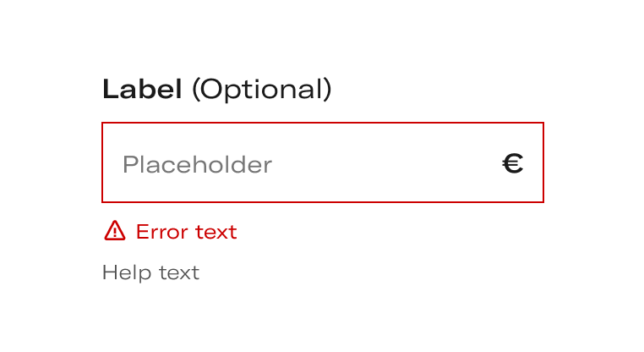Select the grey Placeholder text
Viewport: 644px width, 352px height.
[x=197, y=164]
